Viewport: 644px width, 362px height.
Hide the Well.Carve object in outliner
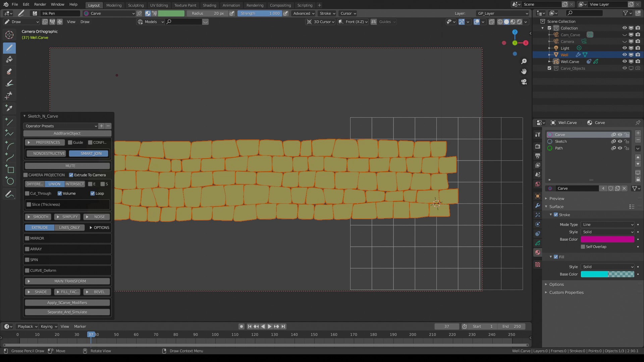[625, 62]
